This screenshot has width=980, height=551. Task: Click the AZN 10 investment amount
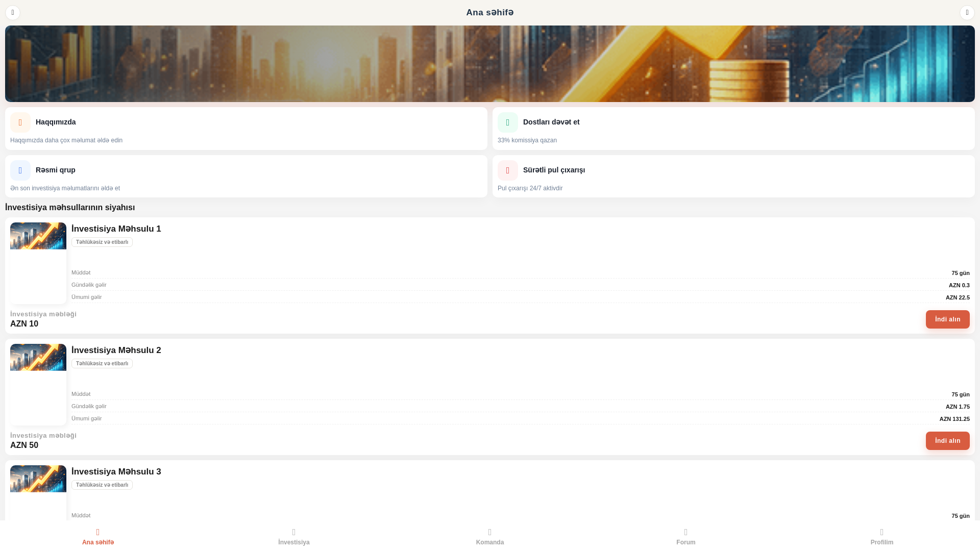point(24,324)
